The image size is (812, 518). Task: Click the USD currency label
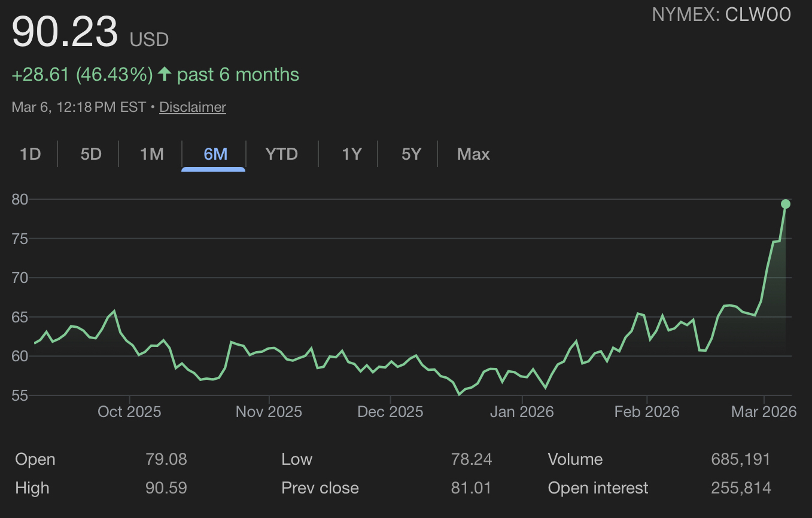149,40
